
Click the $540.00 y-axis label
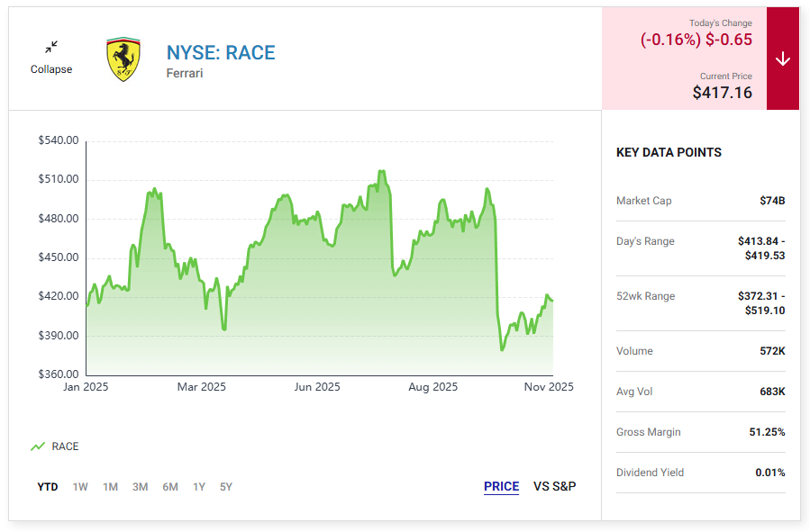[59, 140]
